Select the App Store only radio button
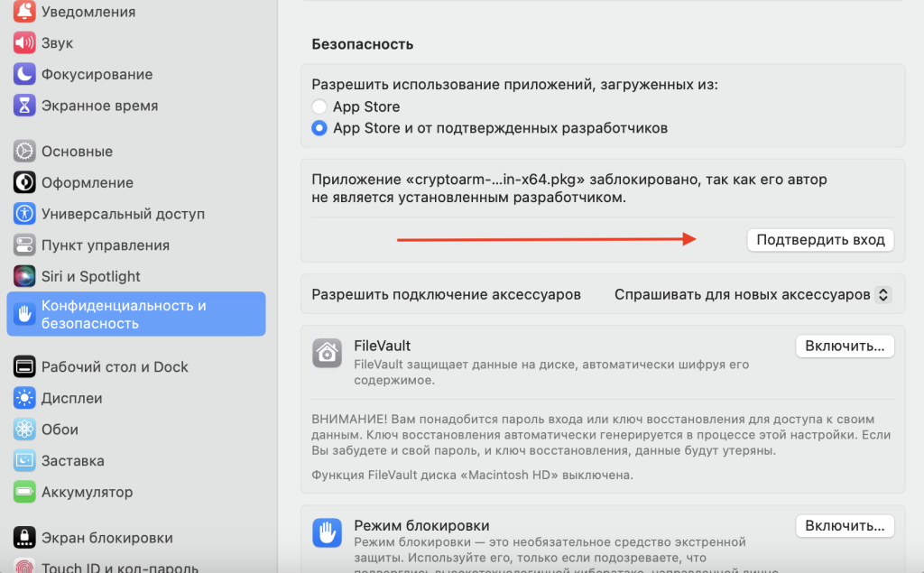Viewport: 924px width, 573px height. 319,106
